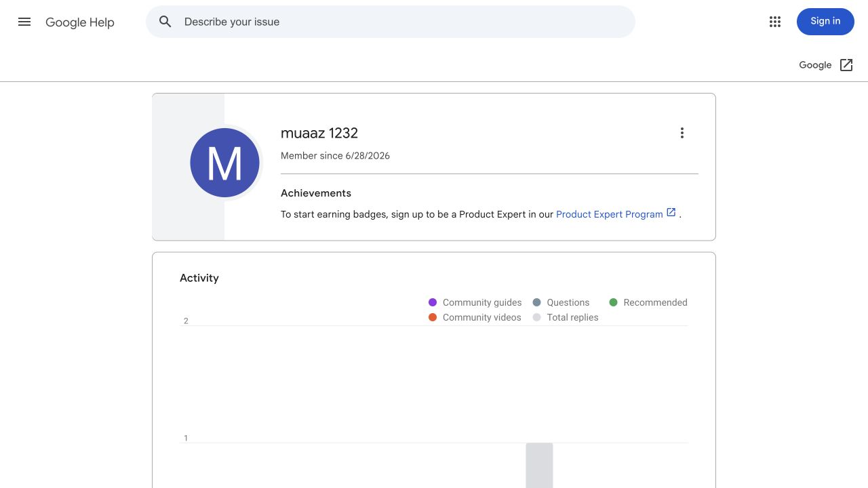Open profile more options menu
This screenshot has width=868, height=488.
[x=682, y=133]
